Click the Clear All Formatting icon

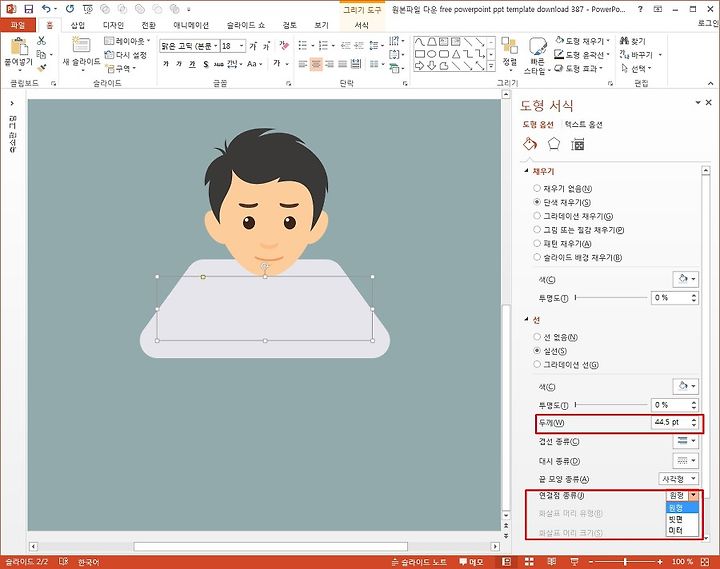pos(284,45)
